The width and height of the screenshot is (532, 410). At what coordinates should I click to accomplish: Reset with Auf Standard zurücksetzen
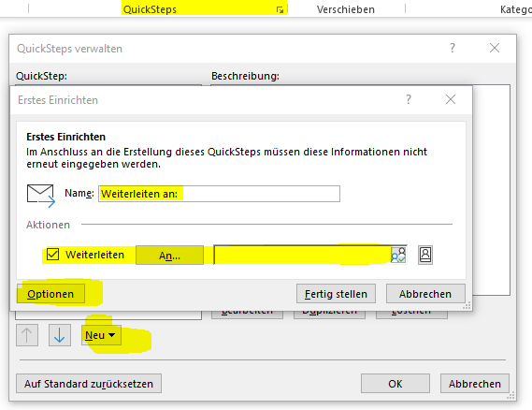(89, 384)
